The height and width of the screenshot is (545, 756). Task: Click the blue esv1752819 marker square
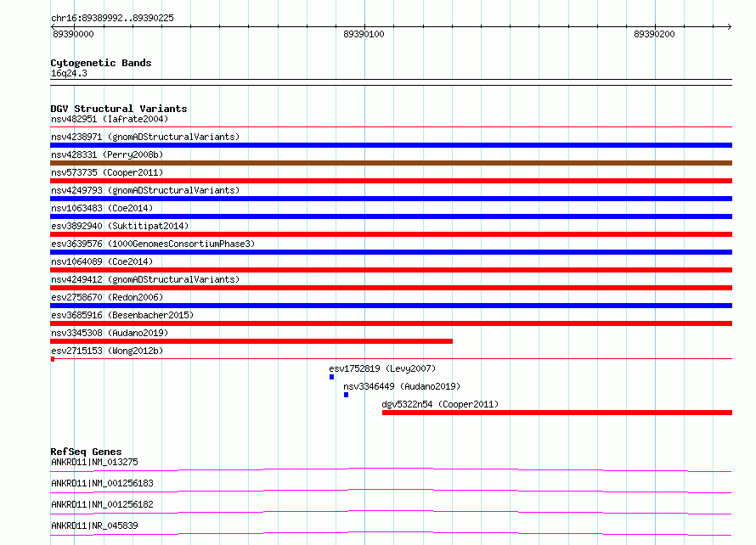point(332,377)
